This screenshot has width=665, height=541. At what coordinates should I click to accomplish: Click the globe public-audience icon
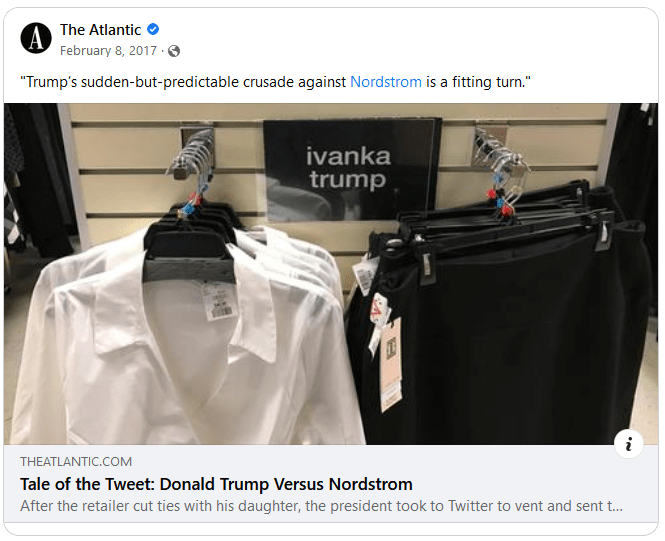(174, 51)
